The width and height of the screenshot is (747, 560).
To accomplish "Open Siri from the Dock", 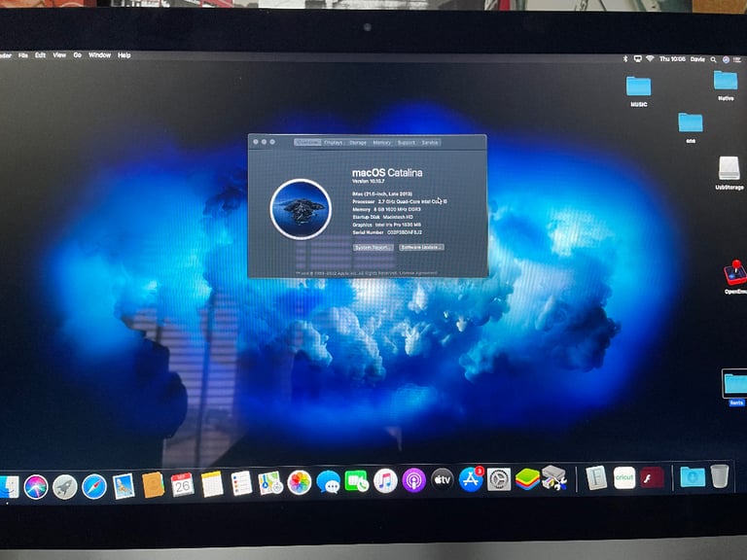I will (x=36, y=487).
